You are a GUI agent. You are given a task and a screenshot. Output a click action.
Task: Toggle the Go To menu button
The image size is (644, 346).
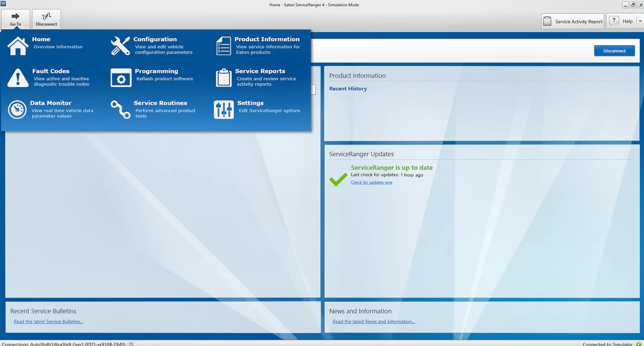pos(15,19)
